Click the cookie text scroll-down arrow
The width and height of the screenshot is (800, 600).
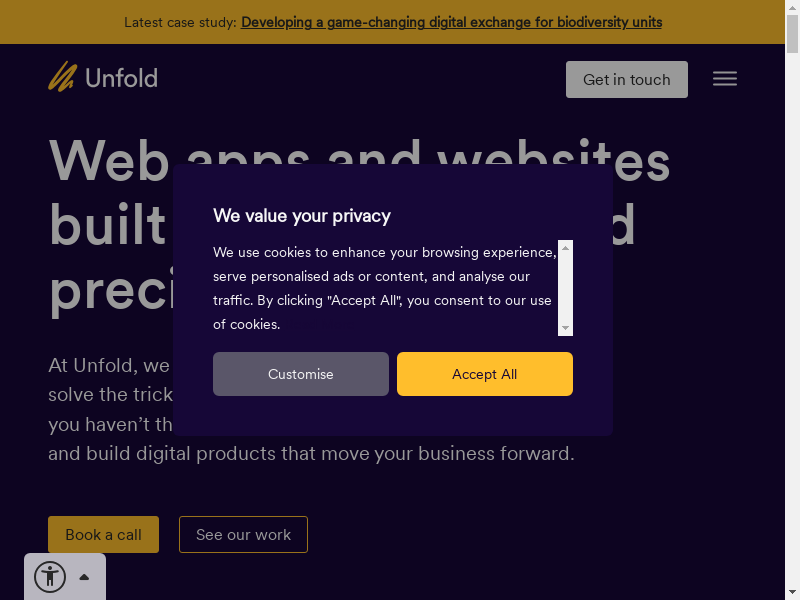565,328
